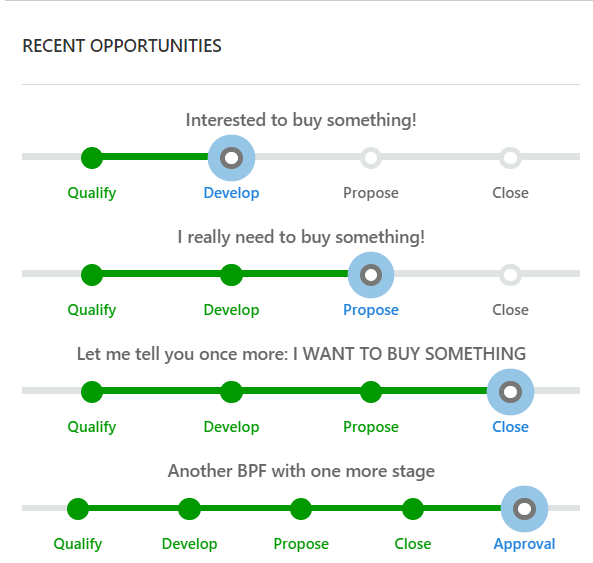Click the green Close dot in 'Another BPF with one more stage'
The width and height of the screenshot is (593, 563).
(413, 509)
